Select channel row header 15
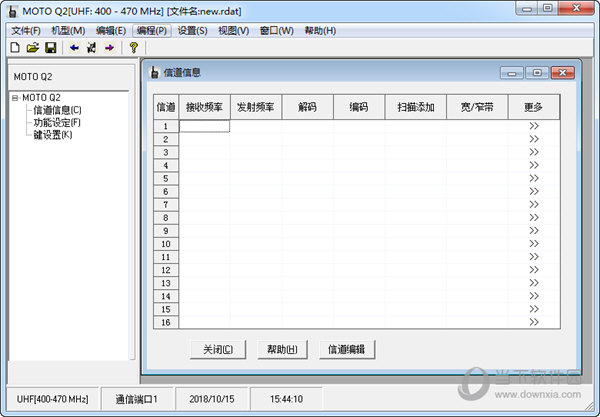 [166, 309]
